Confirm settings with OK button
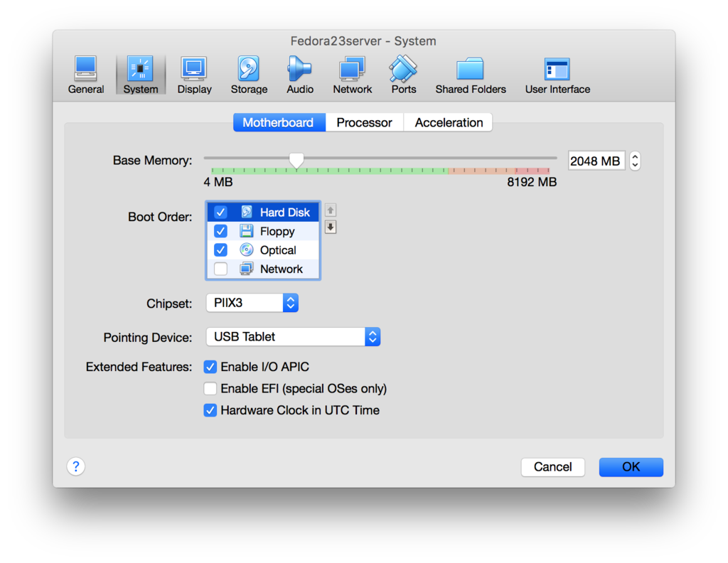 click(x=631, y=467)
